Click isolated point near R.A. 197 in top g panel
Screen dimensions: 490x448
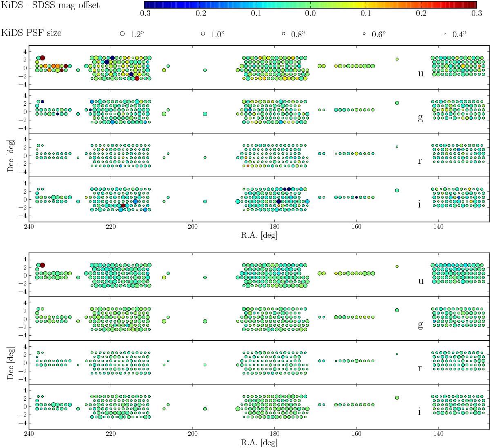[205, 114]
